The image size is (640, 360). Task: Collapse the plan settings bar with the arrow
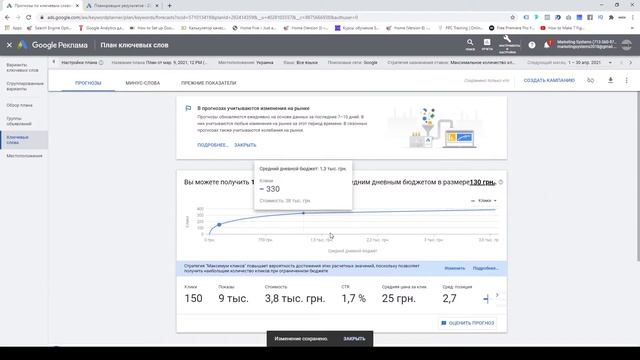point(53,62)
